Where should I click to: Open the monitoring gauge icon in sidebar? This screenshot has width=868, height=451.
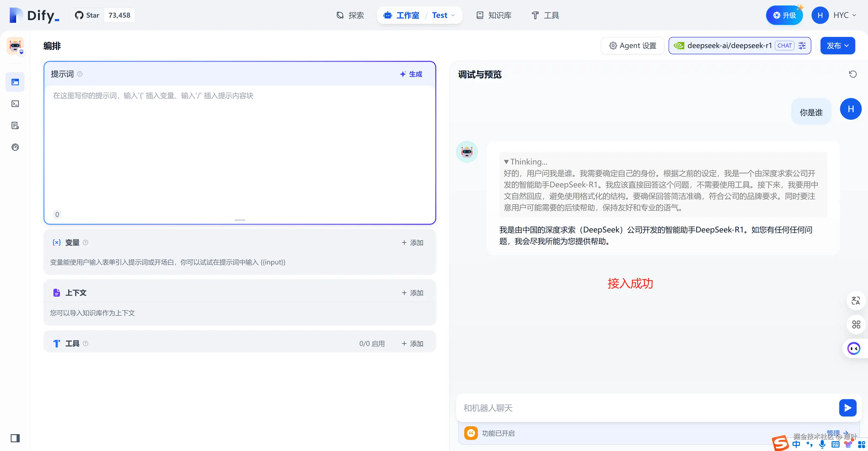click(x=15, y=147)
